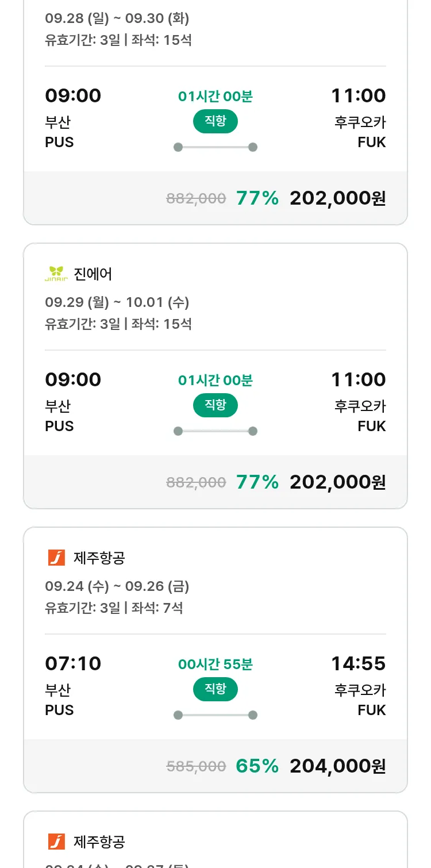Choose the 204,000원 Jeju Air fare
Image resolution: width=431 pixels, height=868 pixels.
[x=337, y=766]
